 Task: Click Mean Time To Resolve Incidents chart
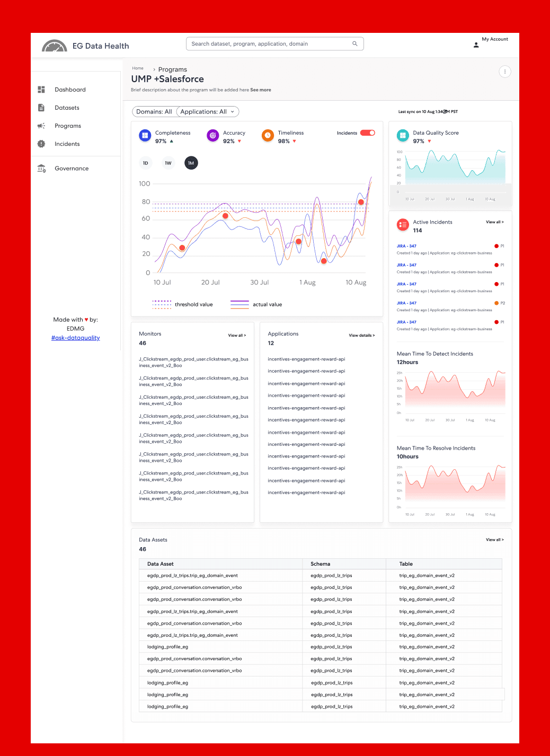(x=451, y=489)
